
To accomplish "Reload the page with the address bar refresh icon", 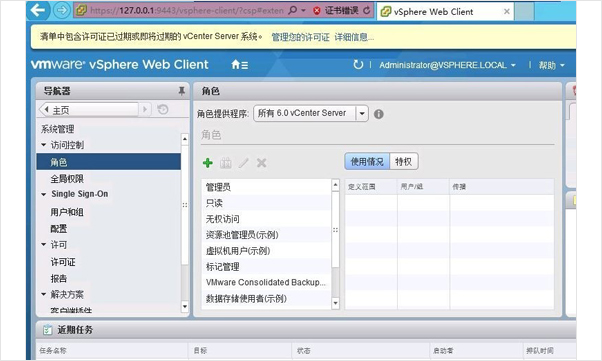I will pos(367,10).
